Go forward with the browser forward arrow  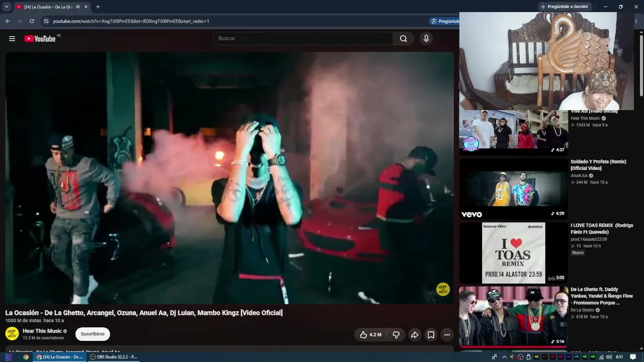point(20,21)
